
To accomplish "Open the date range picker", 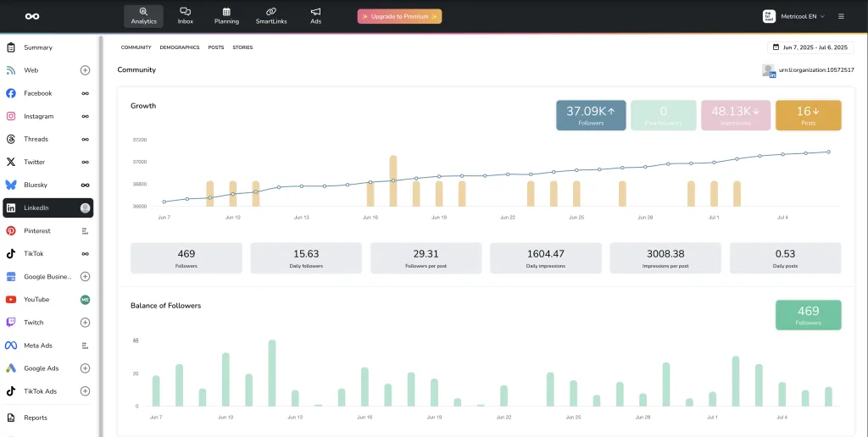I will point(810,47).
